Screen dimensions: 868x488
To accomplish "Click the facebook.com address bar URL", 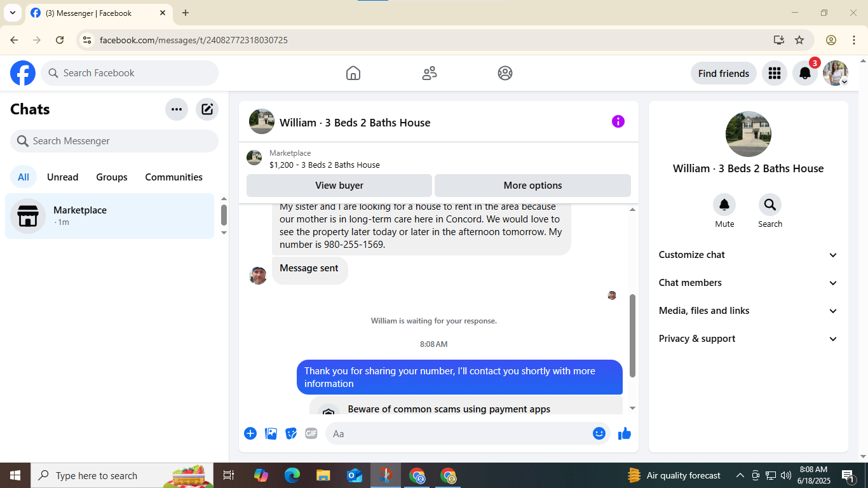I will click(194, 40).
